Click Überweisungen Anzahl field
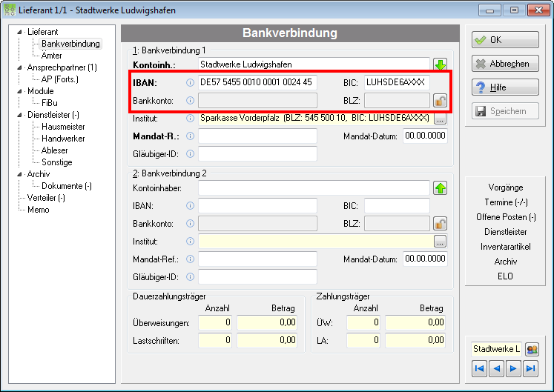The image size is (554, 392). pyautogui.click(x=215, y=322)
